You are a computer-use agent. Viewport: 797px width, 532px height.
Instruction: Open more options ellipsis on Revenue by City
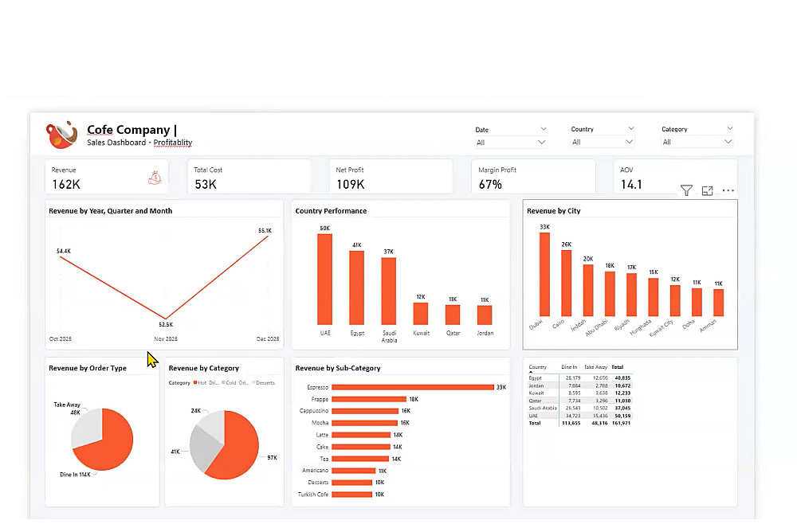coord(728,190)
